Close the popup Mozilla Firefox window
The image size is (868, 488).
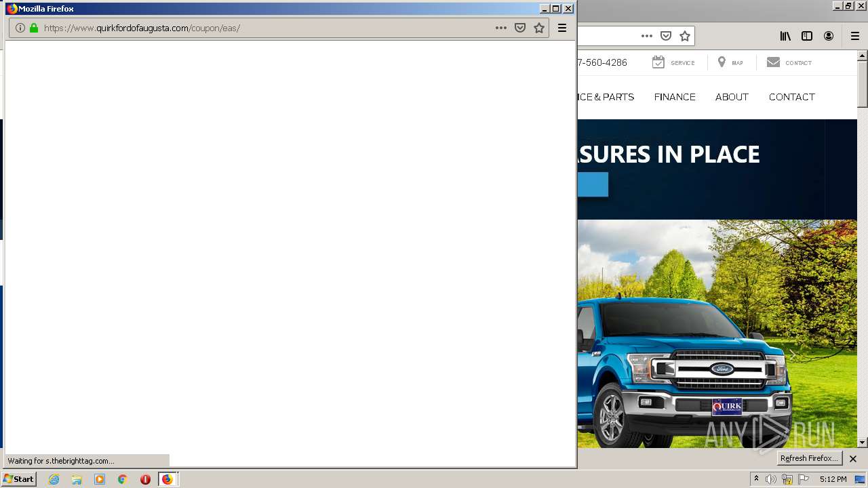point(568,9)
